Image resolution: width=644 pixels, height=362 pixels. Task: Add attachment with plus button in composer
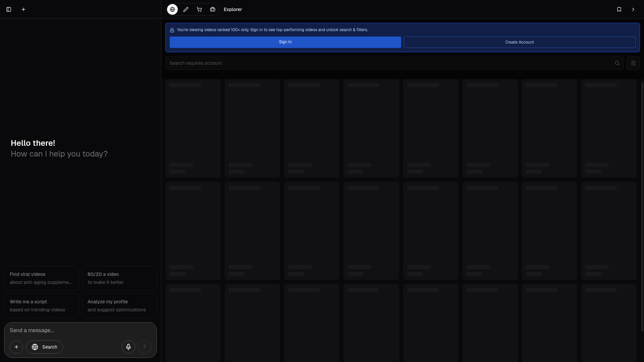[x=16, y=347]
